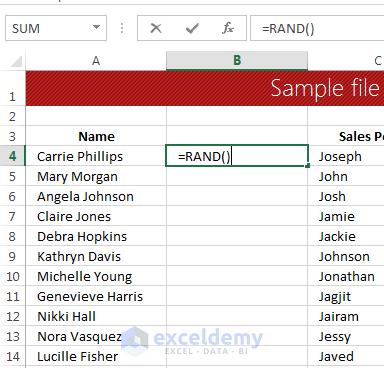The width and height of the screenshot is (384, 368).
Task: Select row 2 header
Action: tap(13, 116)
